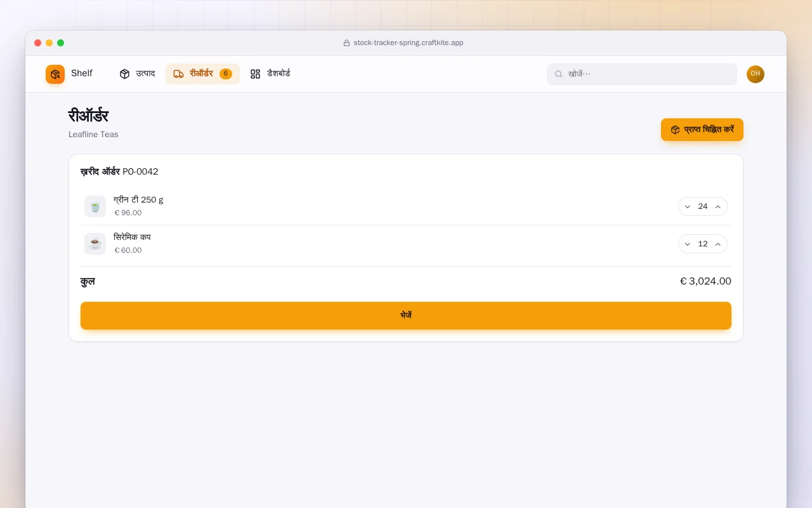Click the magnifier icon in search bar

pyautogui.click(x=559, y=74)
